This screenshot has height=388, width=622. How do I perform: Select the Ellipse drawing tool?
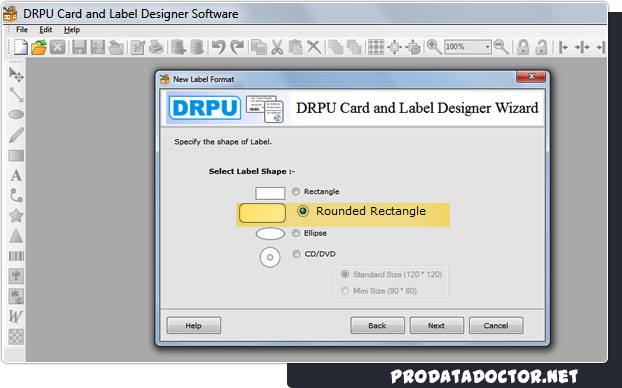coord(16,114)
